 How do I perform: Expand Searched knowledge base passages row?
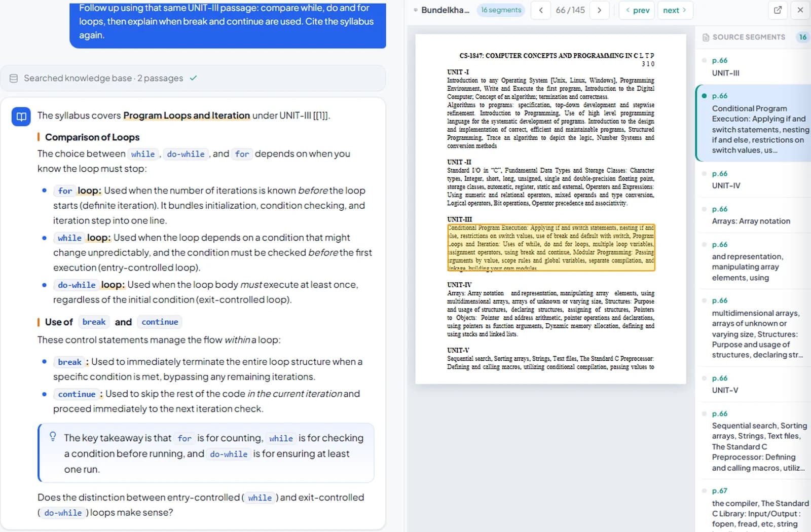click(x=193, y=78)
